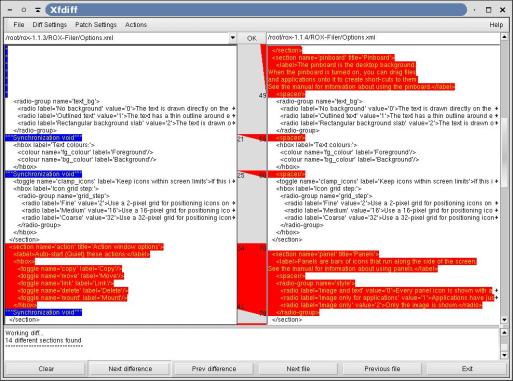
Task: Click the log pane scroll down arrow
Action: pyautogui.click(x=504, y=355)
